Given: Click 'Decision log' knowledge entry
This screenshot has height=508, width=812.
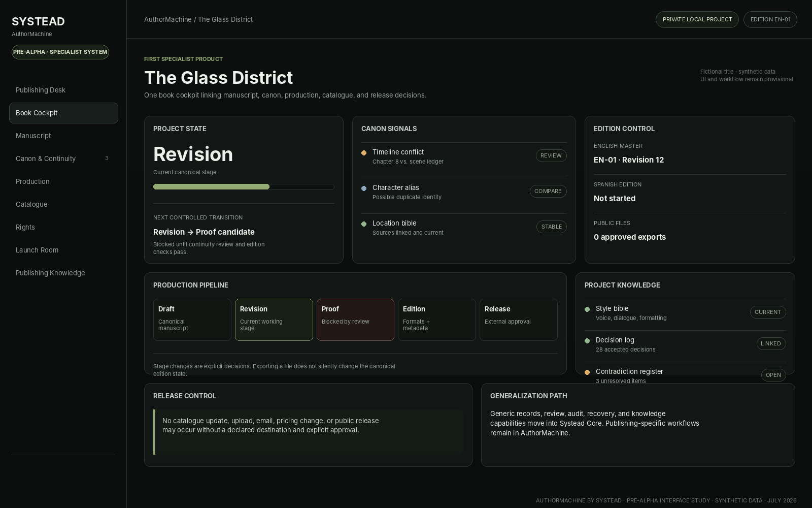Looking at the screenshot, I should pos(615,340).
